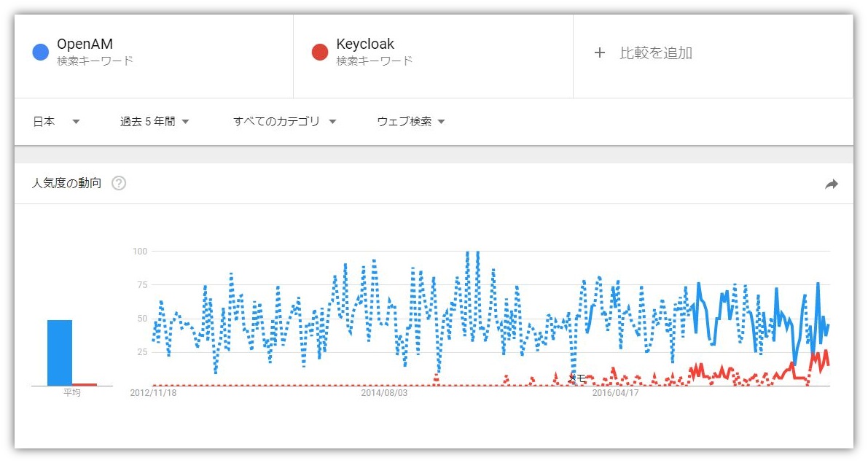
Task: Click the 50 y-axis value
Action: [142, 319]
